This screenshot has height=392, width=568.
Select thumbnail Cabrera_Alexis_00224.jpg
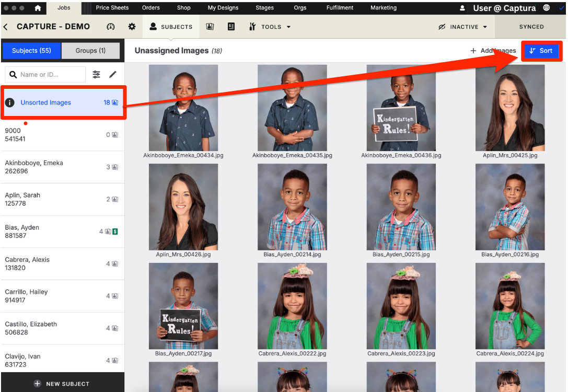[510, 306]
